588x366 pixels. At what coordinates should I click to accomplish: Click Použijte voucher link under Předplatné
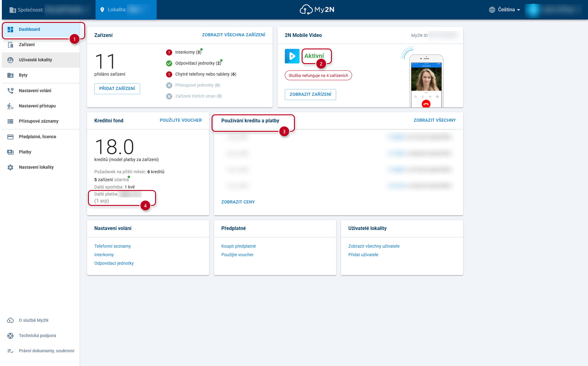pyautogui.click(x=238, y=255)
